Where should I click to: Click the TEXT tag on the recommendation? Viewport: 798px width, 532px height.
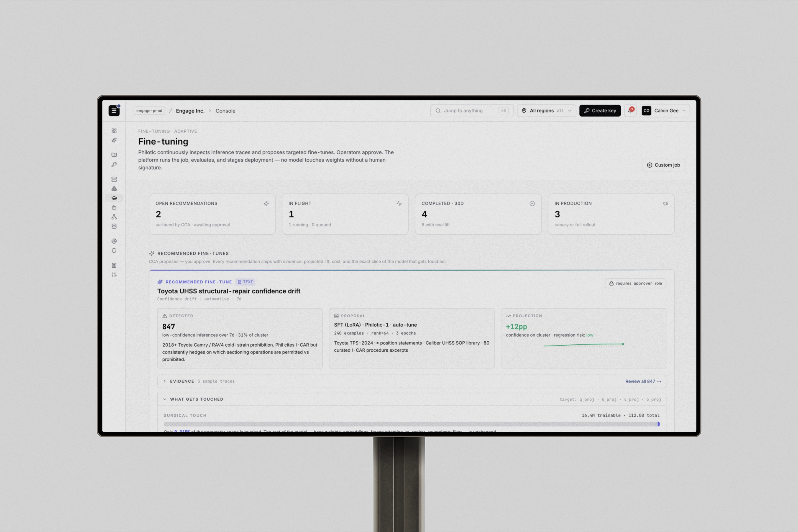tap(245, 282)
